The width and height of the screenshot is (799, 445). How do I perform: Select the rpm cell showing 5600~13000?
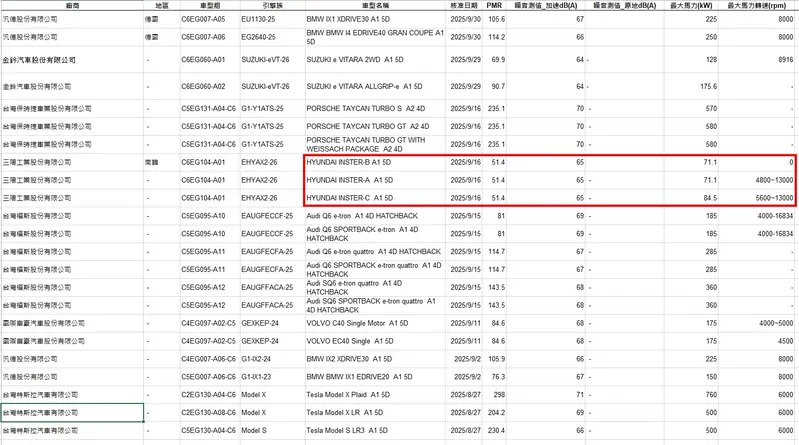click(x=765, y=198)
